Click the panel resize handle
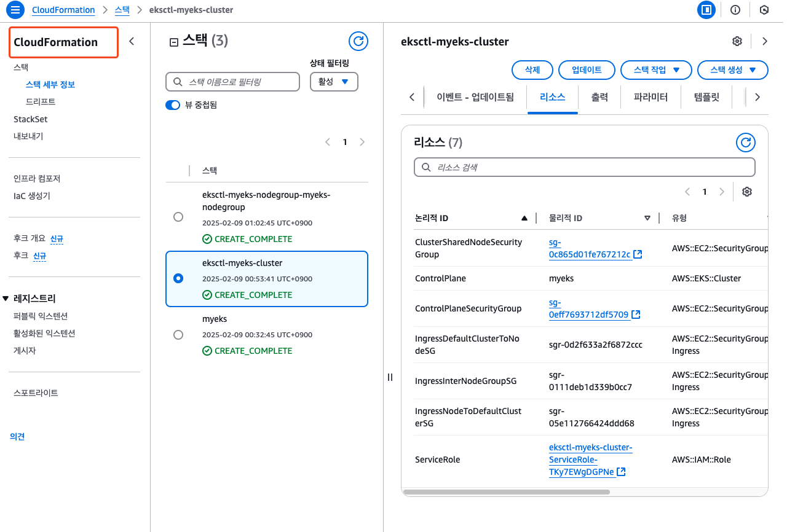 390,377
